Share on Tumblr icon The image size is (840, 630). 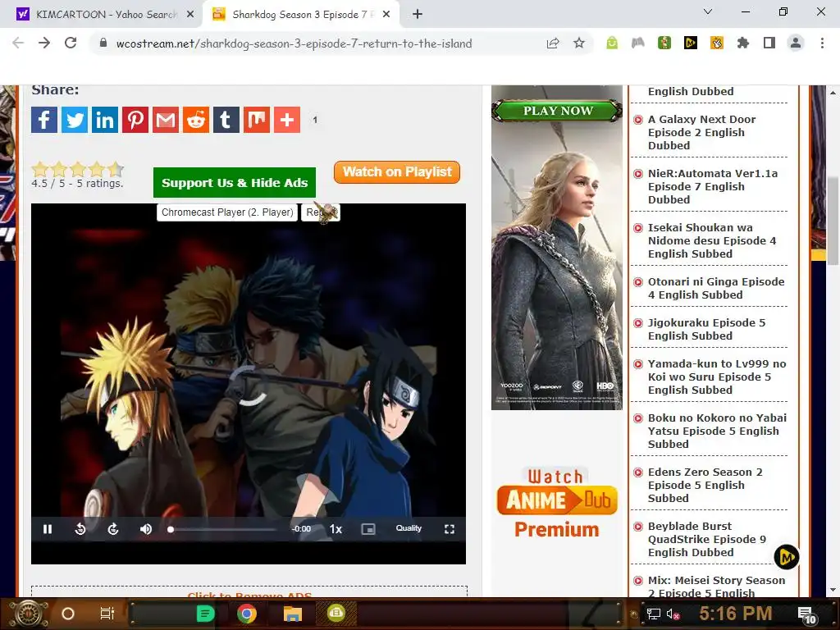(226, 120)
